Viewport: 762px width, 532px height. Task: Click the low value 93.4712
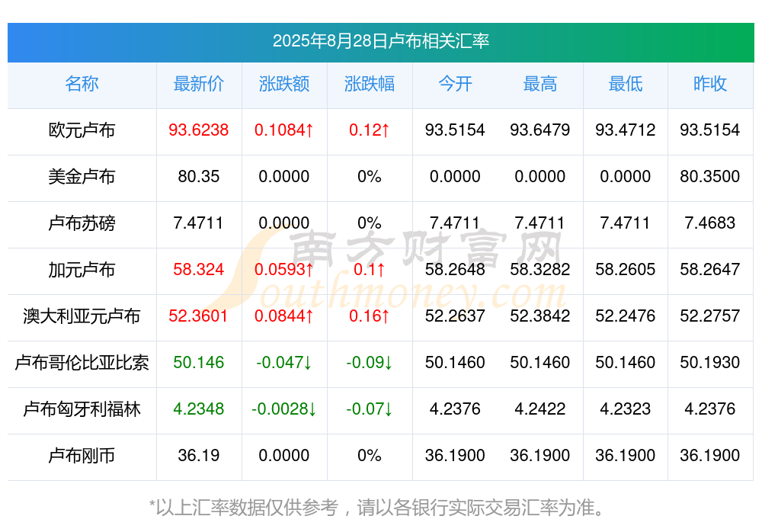[x=626, y=130]
